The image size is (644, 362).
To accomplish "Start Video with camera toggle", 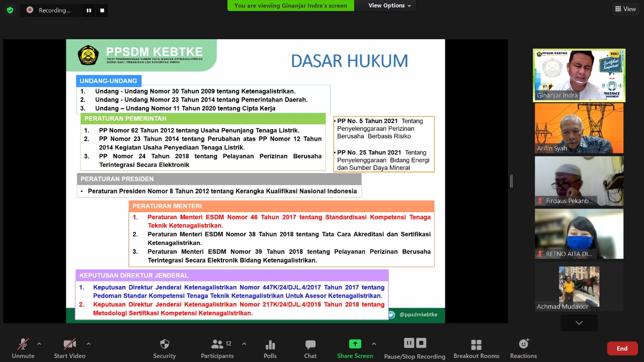I will 70,348.
